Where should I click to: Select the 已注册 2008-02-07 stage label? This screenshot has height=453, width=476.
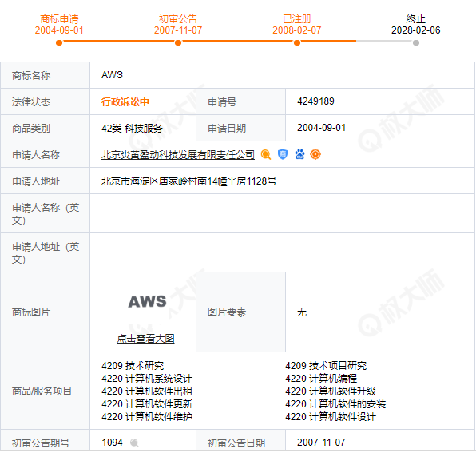297,25
